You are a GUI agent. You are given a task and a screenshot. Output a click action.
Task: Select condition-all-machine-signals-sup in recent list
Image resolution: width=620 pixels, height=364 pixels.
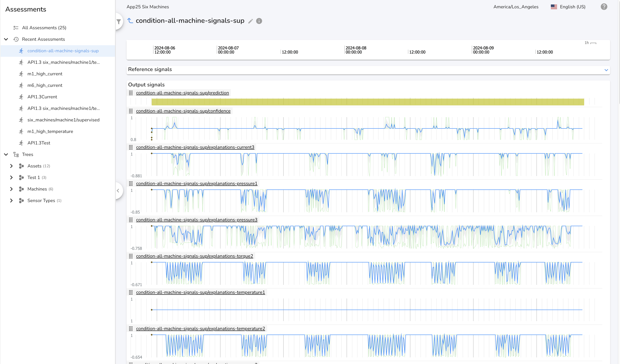[x=63, y=51]
